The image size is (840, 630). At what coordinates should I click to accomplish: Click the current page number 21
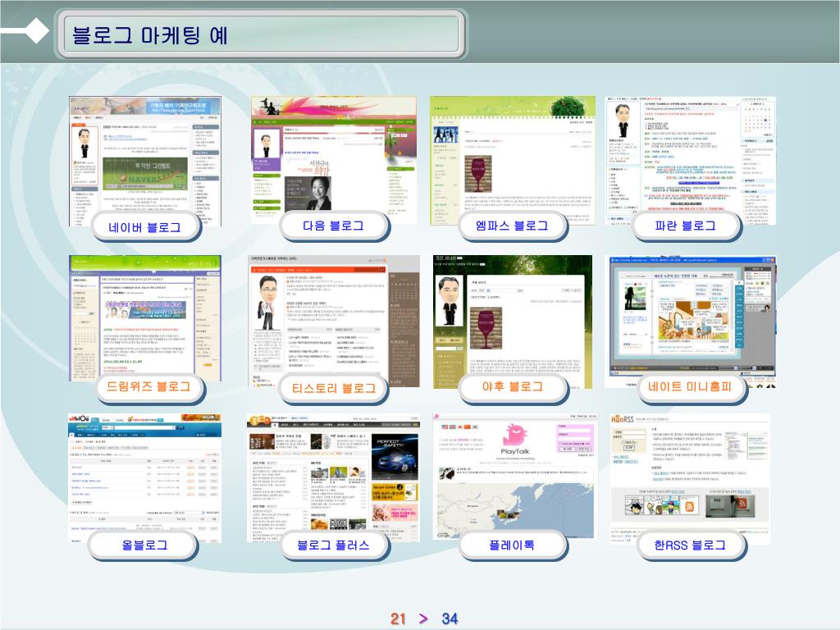[x=398, y=619]
